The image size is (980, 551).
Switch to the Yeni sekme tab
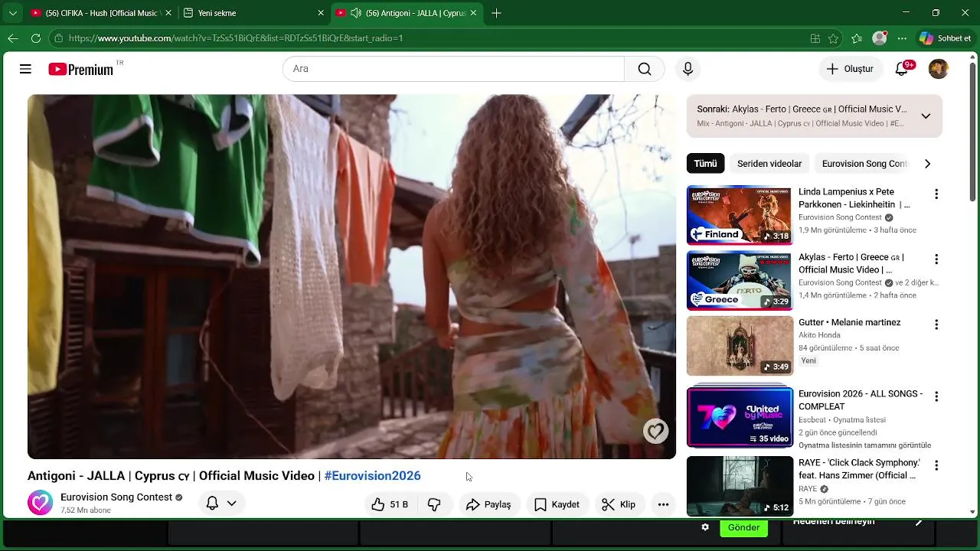pos(253,13)
